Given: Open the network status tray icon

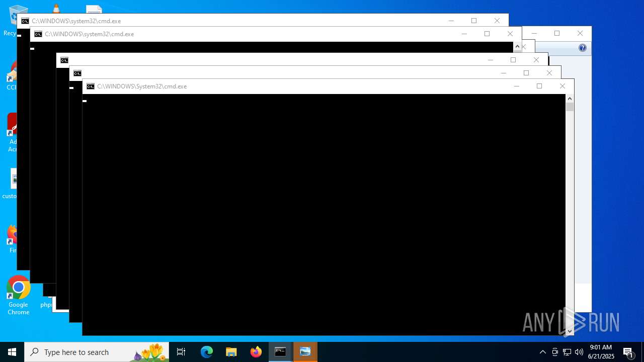Looking at the screenshot, I should point(567,352).
